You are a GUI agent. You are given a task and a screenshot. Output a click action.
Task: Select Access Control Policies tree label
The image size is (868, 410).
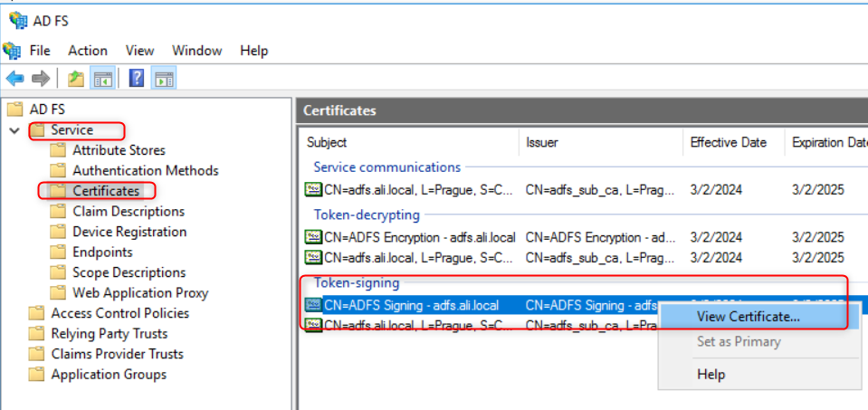[120, 313]
